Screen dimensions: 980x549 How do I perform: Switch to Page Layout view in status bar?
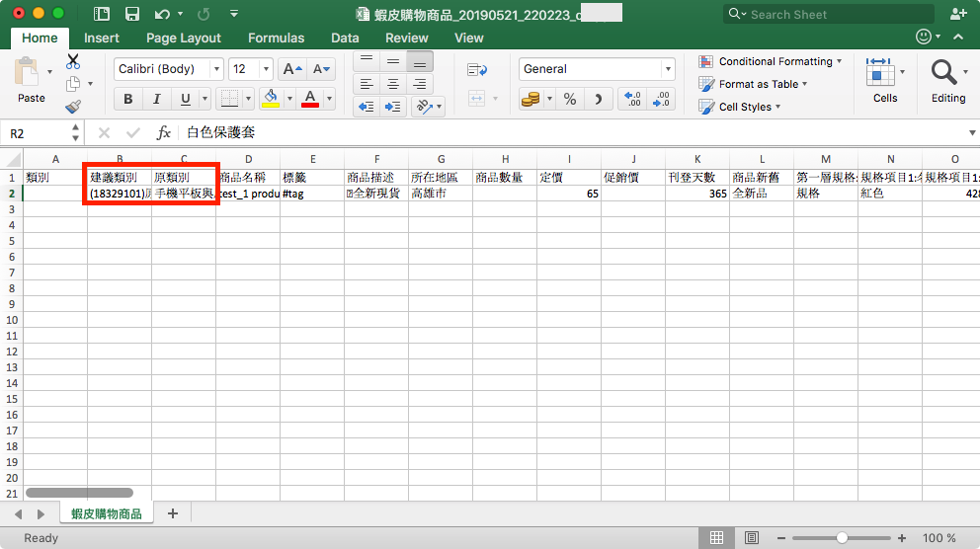[x=752, y=538]
